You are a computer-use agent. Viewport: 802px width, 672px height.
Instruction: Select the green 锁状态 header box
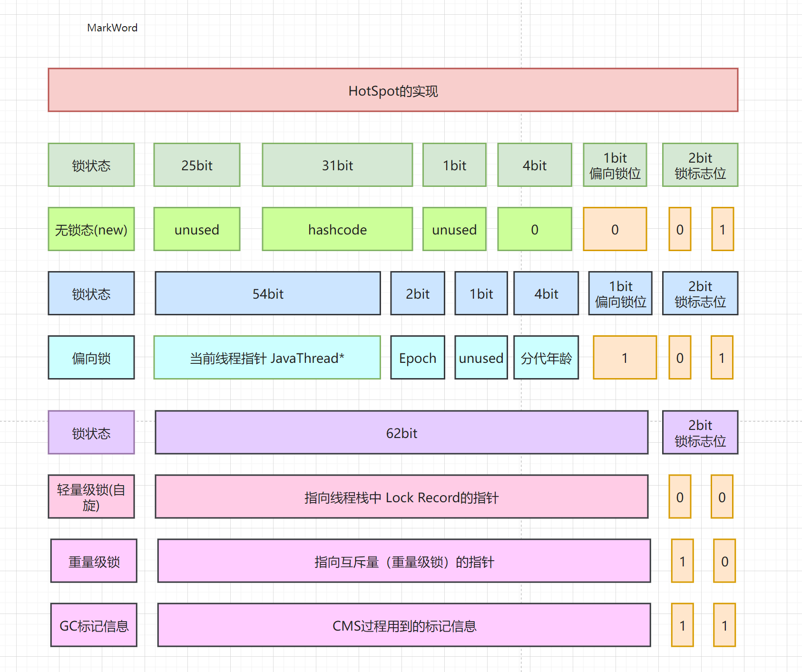(x=91, y=165)
